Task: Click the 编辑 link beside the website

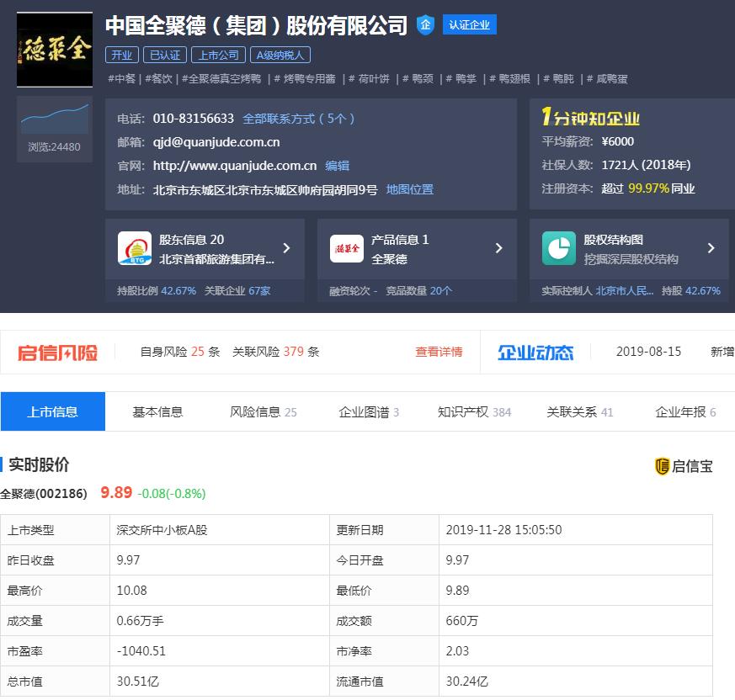Action: (338, 166)
